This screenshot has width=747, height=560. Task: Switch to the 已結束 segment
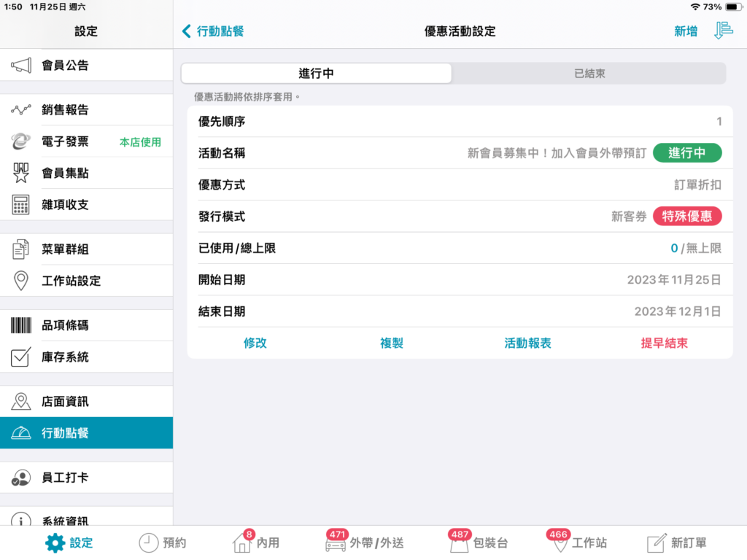click(x=589, y=74)
